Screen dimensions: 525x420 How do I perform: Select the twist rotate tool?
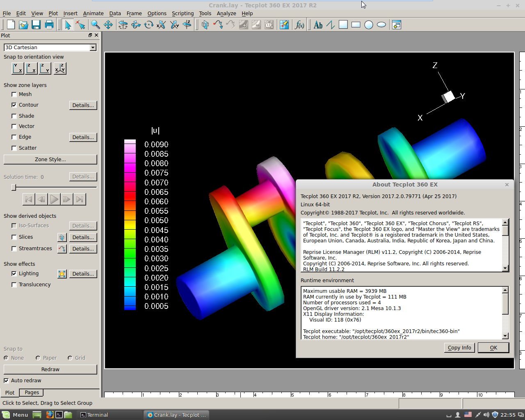pos(148,25)
